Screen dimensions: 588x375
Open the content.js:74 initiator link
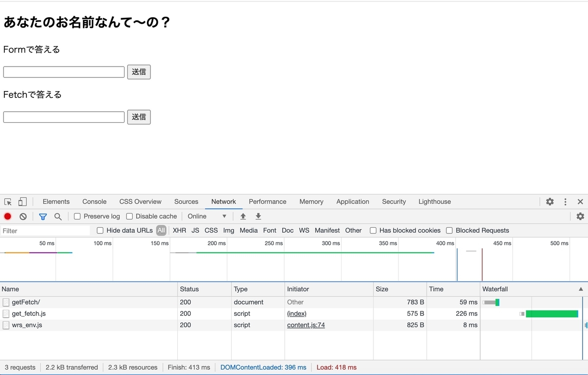(x=306, y=325)
